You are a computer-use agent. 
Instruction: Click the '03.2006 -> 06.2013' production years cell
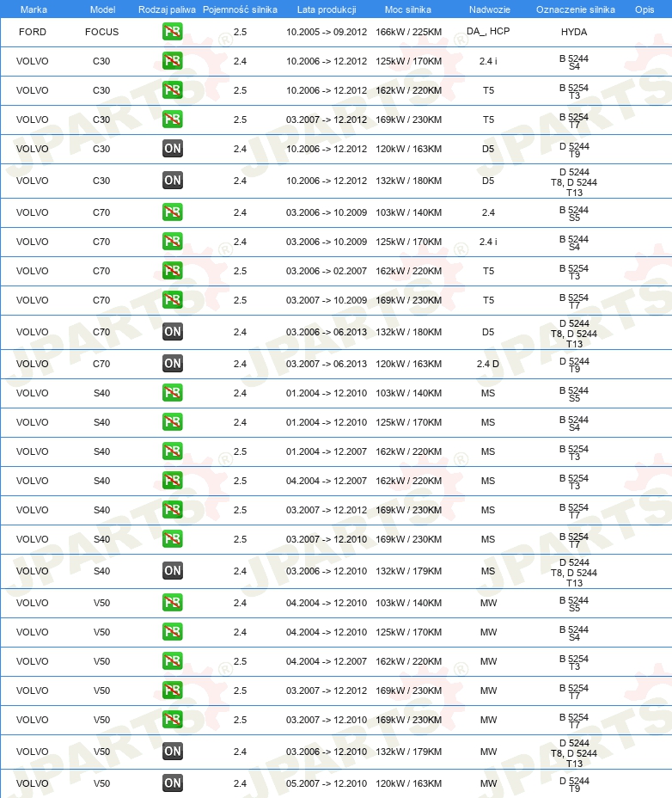pos(327,332)
